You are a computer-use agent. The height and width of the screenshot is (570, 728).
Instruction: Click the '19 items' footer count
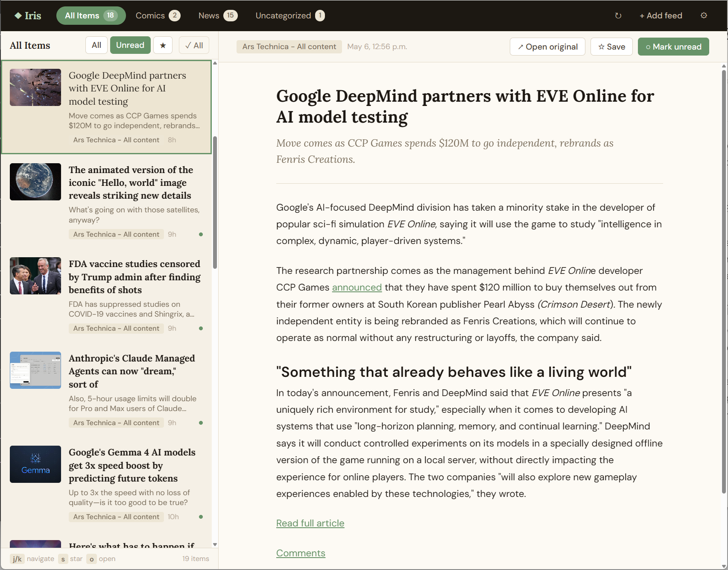(x=196, y=558)
